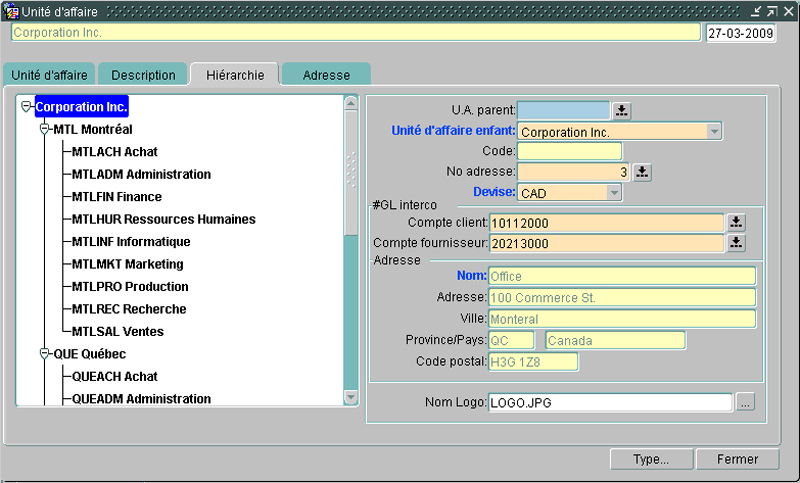Open the Devise currency dropdown
800x483 pixels.
click(612, 192)
